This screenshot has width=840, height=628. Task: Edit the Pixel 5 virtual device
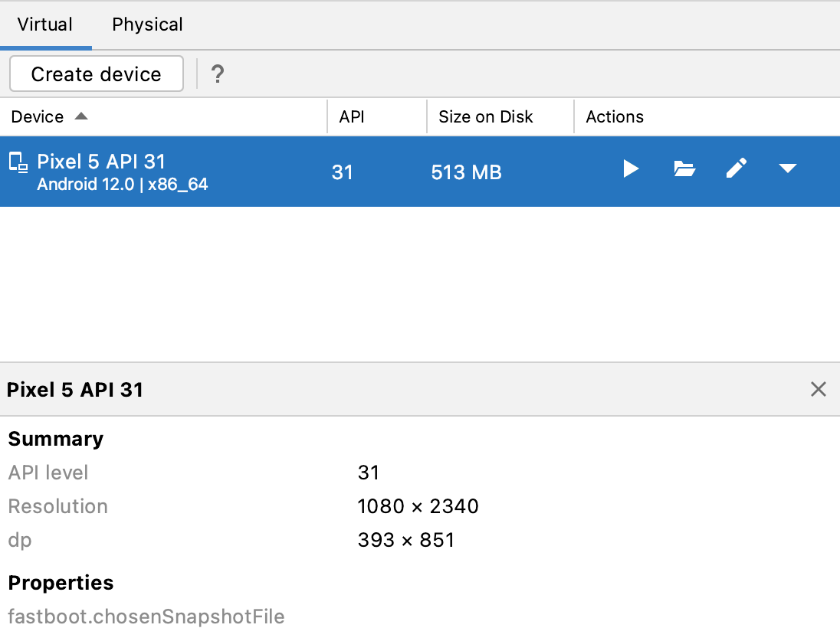tap(736, 168)
